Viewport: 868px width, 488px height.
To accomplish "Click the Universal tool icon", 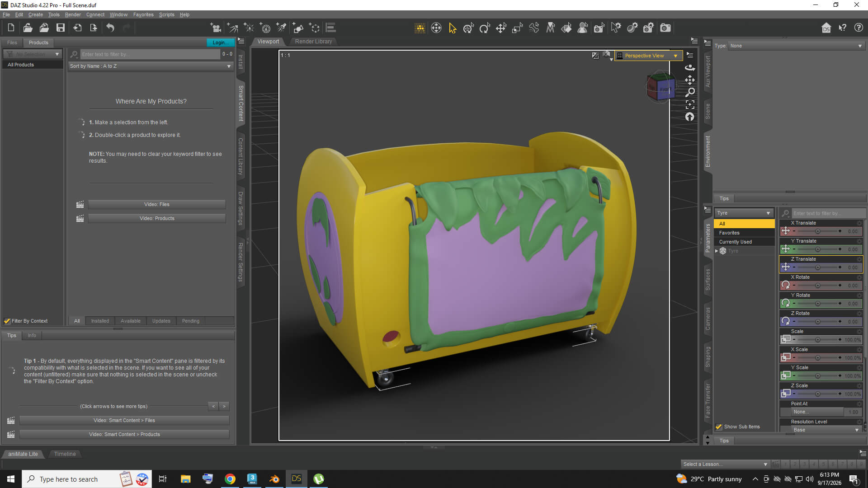I will (x=468, y=28).
